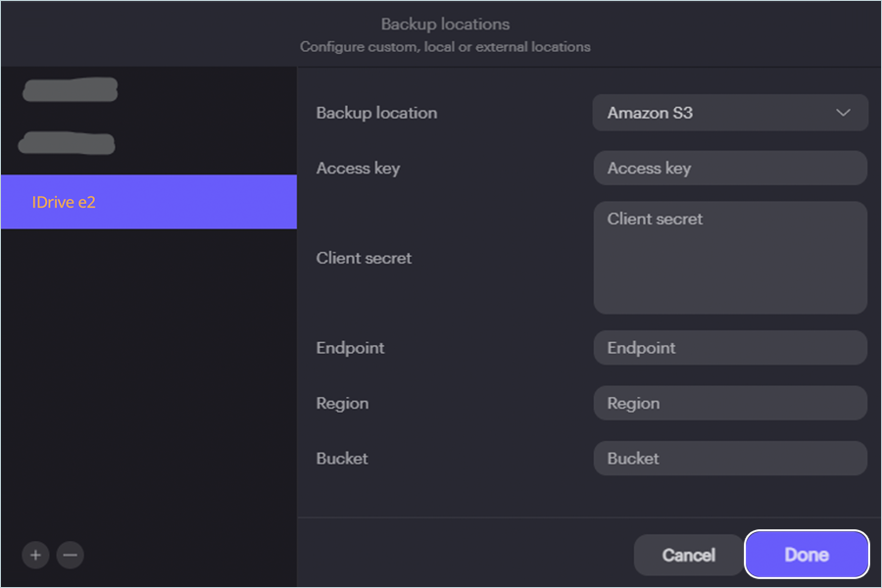
Task: Focus the Endpoint input field
Action: point(729,348)
